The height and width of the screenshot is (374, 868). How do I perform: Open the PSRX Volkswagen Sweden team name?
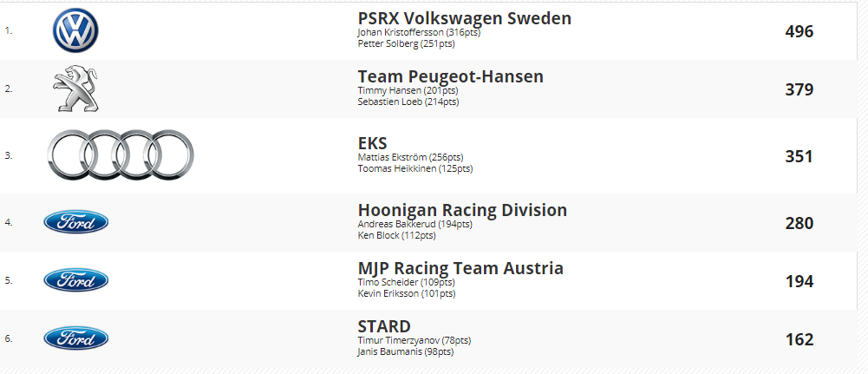point(464,18)
